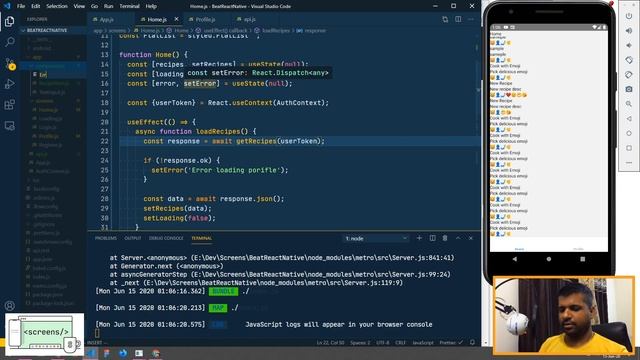Switch to the api.js editor tab
The image size is (640, 360).
pos(250,19)
